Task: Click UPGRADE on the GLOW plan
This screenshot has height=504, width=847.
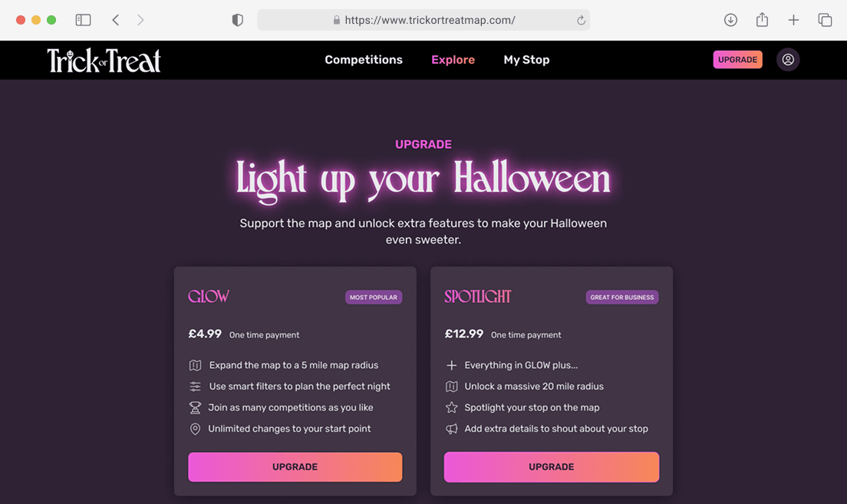Action: pyautogui.click(x=295, y=466)
